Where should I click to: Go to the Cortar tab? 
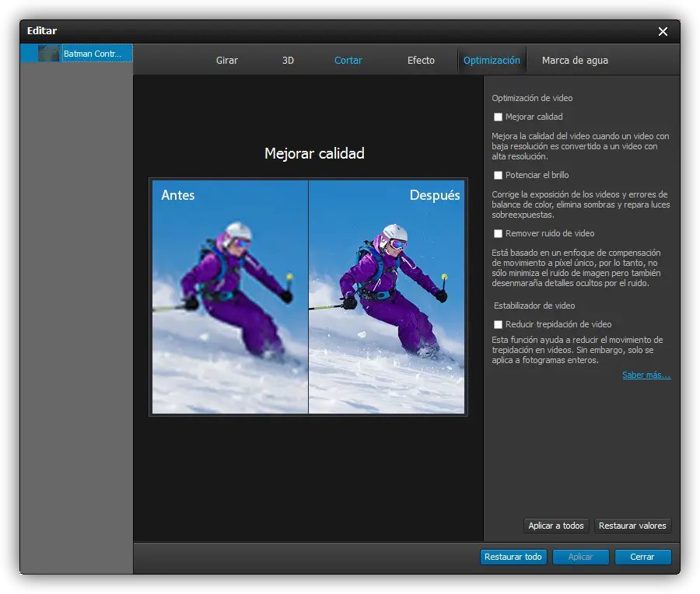[x=348, y=60]
